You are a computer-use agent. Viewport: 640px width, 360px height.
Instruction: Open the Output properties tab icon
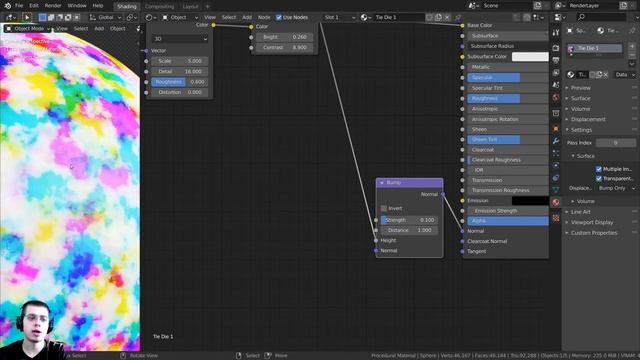click(556, 60)
